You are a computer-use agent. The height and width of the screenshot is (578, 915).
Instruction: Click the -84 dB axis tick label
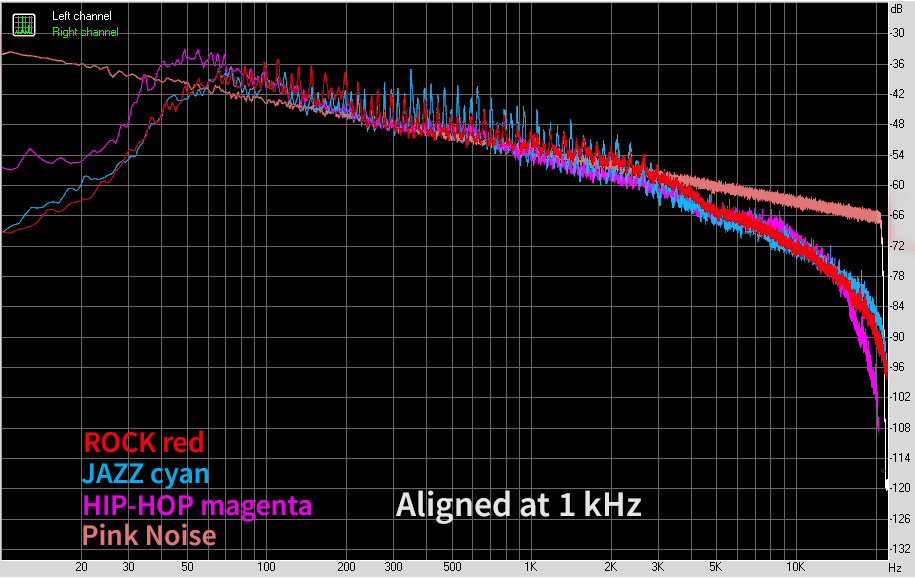[x=897, y=306]
